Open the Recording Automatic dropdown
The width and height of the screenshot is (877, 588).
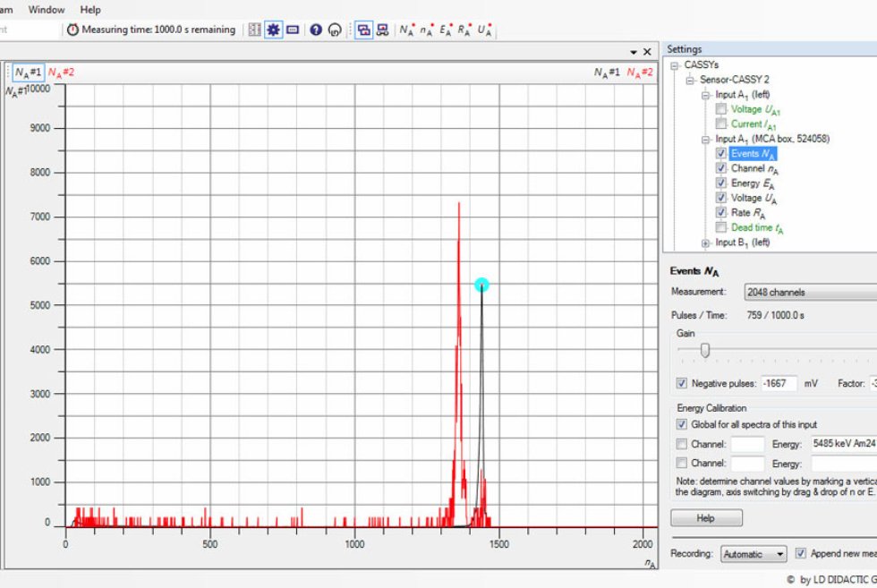753,554
